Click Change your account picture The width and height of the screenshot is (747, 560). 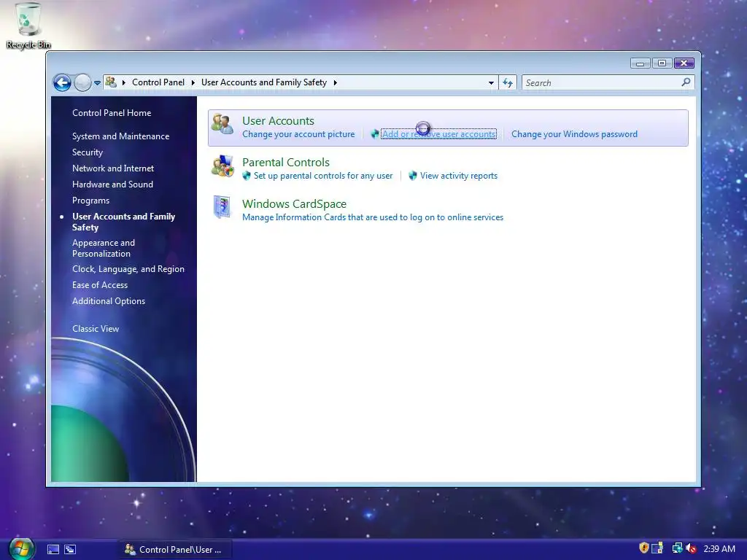298,134
